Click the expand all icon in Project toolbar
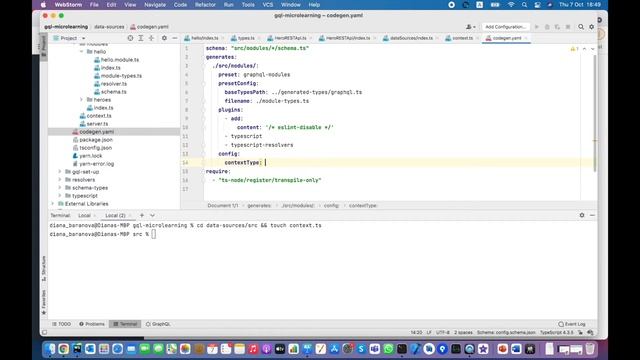Image resolution: width=640 pixels, height=360 pixels. tap(141, 38)
